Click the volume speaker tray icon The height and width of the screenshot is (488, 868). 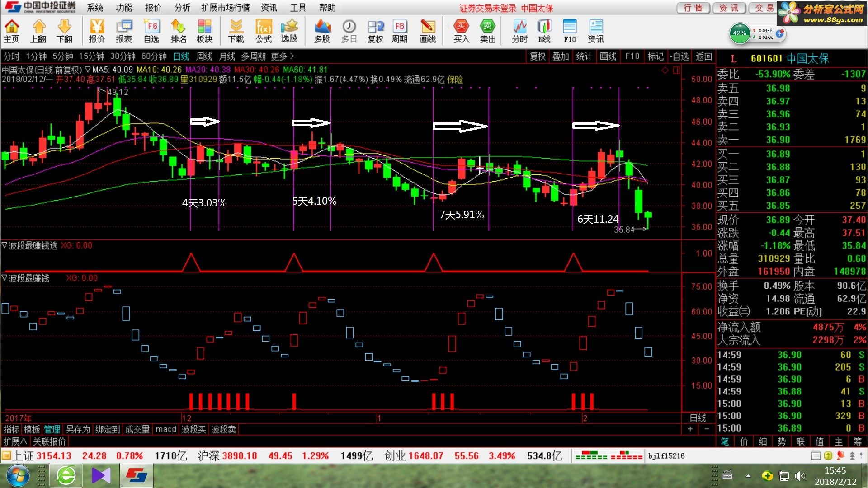point(800,476)
